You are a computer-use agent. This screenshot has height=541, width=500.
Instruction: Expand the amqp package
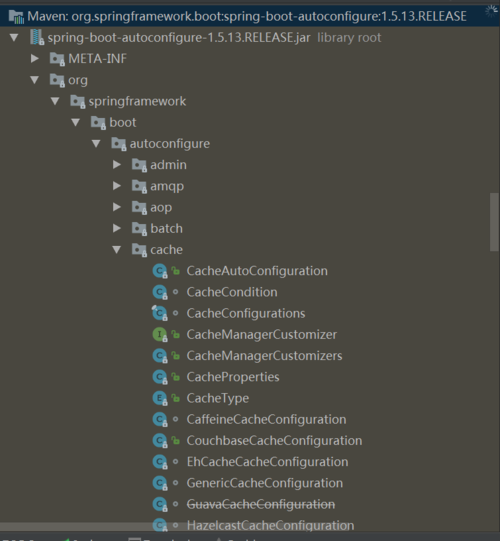117,186
